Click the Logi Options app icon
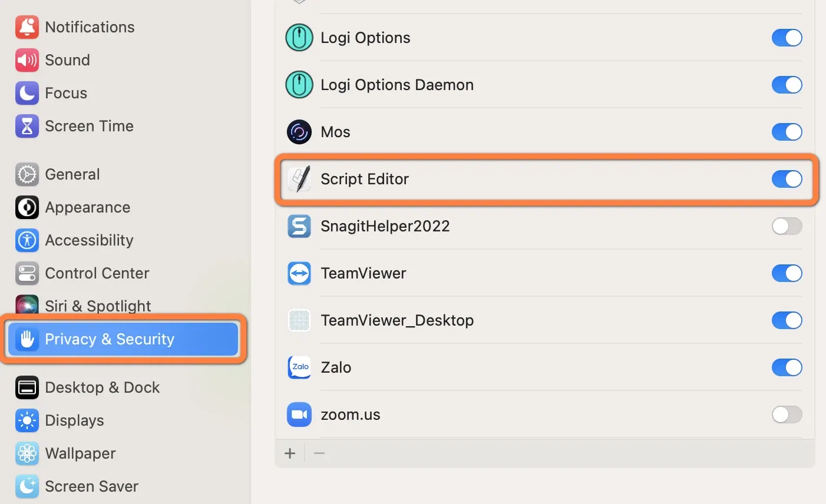826x504 pixels. [x=299, y=38]
